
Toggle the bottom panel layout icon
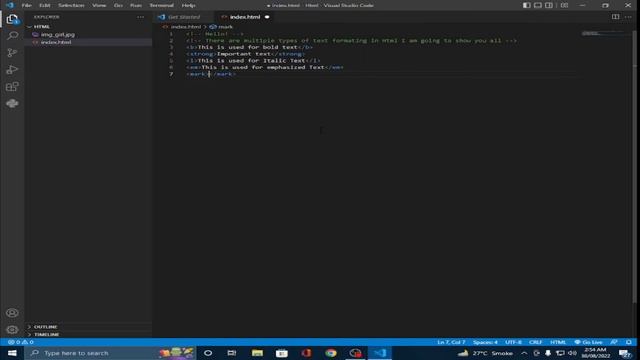tap(538, 5)
